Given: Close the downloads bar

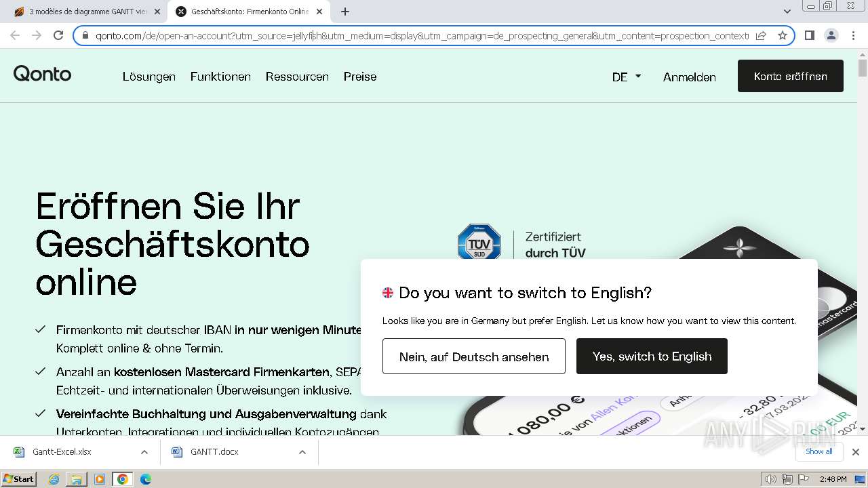Looking at the screenshot, I should 855,452.
